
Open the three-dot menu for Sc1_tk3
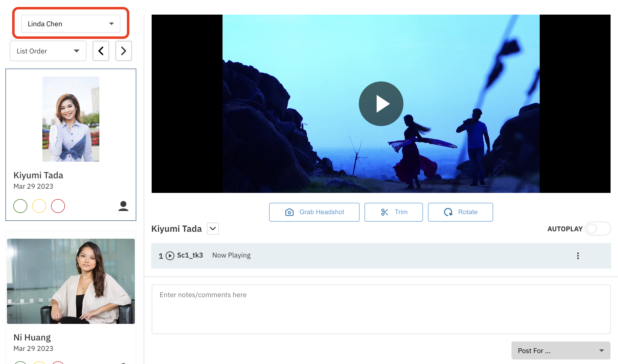578,256
